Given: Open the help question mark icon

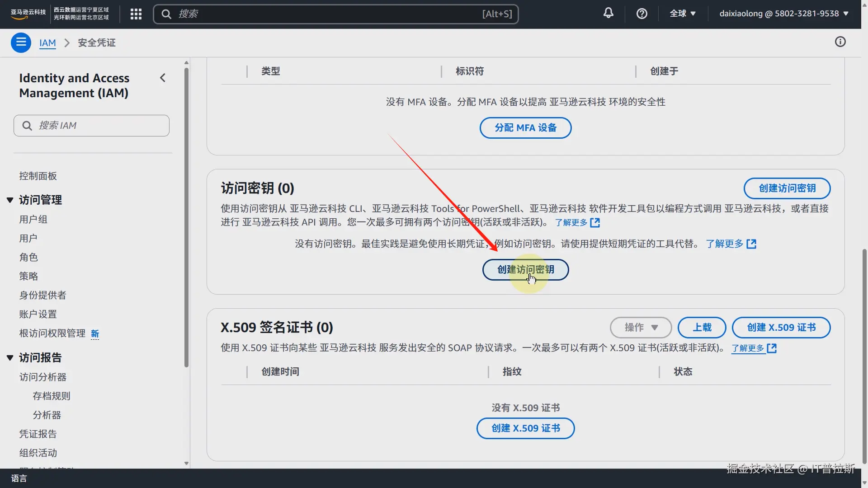Looking at the screenshot, I should click(642, 14).
